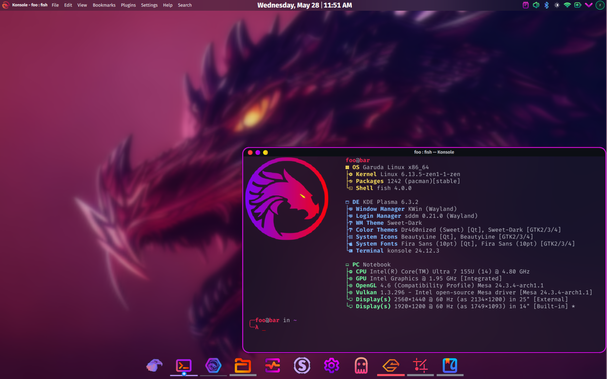Click the 'OS Garuda Linux x86_64' line
Screen dimensions: 607x379
click(387, 167)
